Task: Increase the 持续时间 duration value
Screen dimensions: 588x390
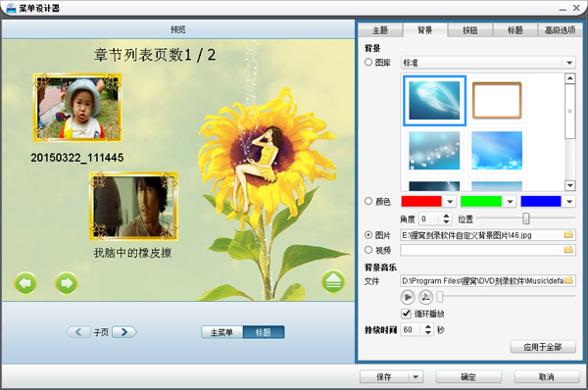Action: pos(428,326)
